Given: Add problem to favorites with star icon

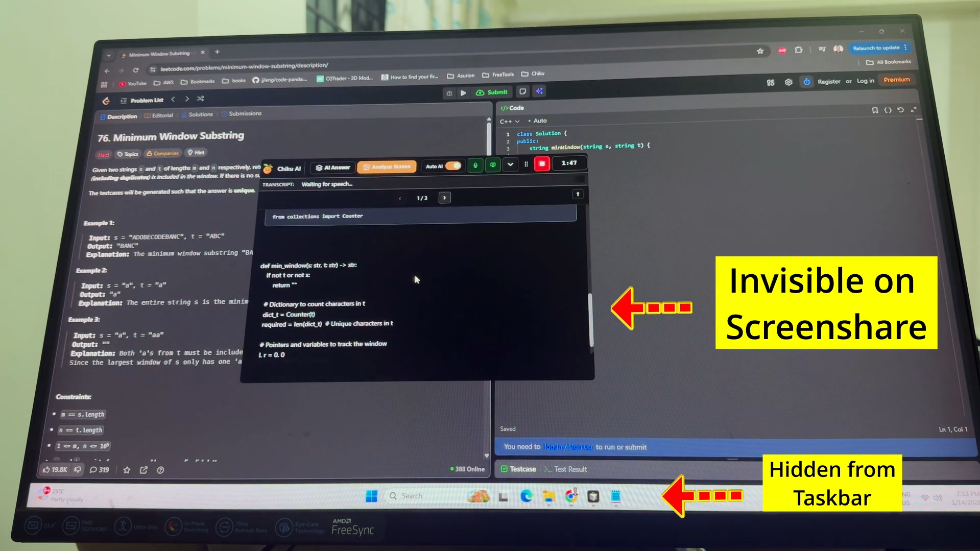Looking at the screenshot, I should point(127,470).
